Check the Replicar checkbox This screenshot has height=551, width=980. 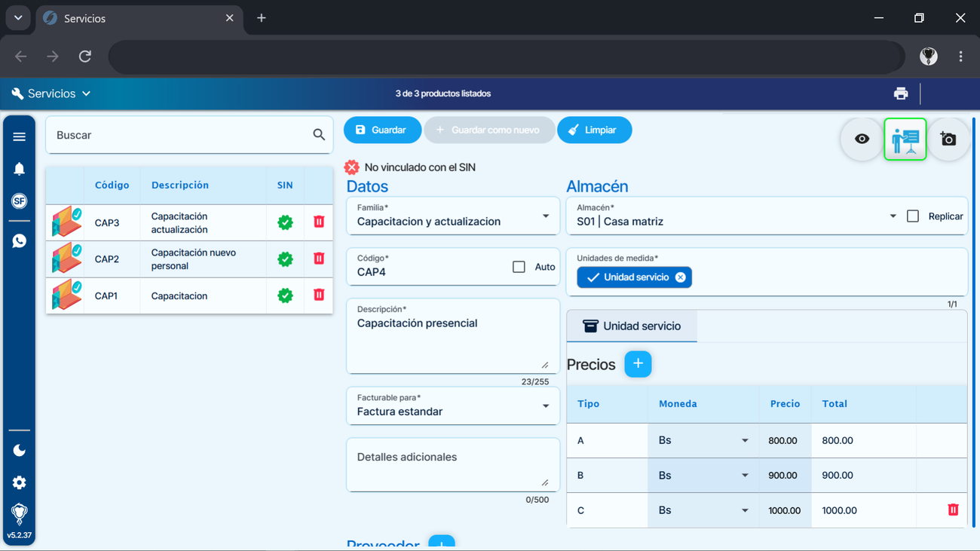click(x=913, y=216)
